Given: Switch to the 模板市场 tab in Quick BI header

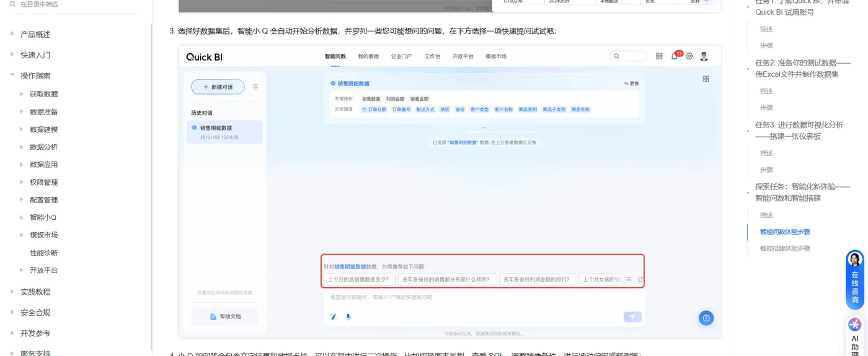Looking at the screenshot, I should pos(495,56).
